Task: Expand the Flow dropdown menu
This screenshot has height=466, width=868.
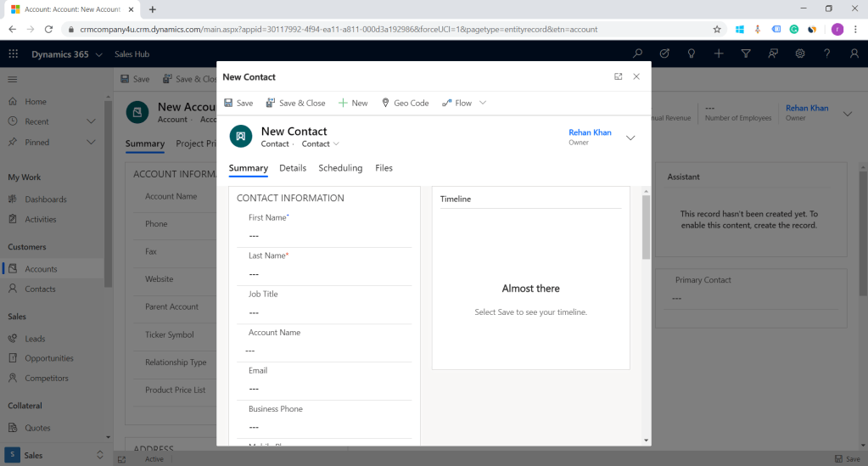Action: tap(483, 103)
